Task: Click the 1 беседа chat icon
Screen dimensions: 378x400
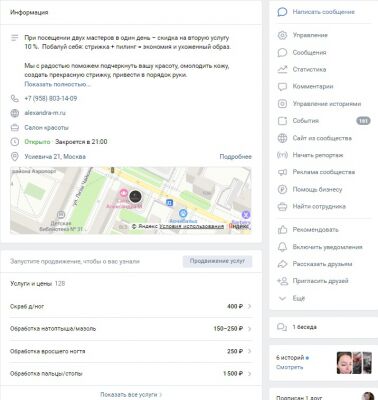Action: point(282,327)
